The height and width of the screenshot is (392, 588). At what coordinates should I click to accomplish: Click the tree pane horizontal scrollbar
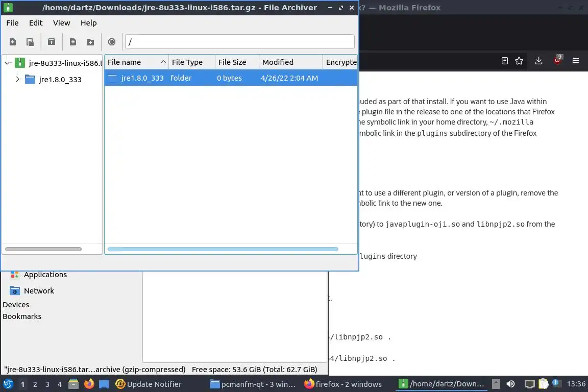(43, 249)
